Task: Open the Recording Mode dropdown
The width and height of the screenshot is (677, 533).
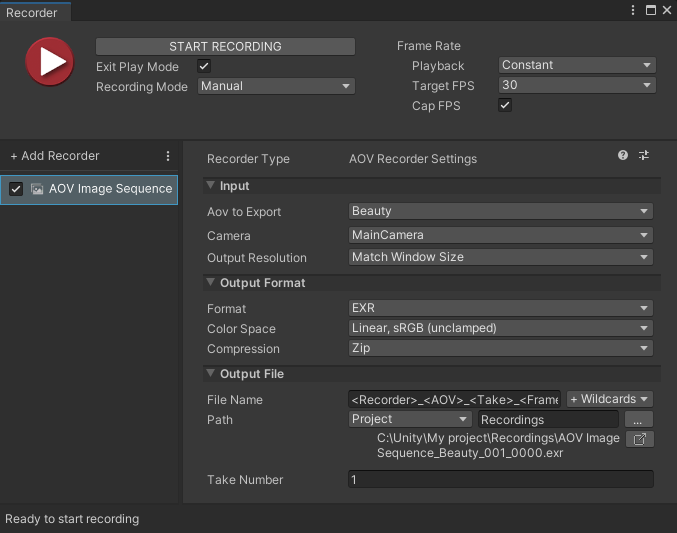Action: tap(276, 86)
